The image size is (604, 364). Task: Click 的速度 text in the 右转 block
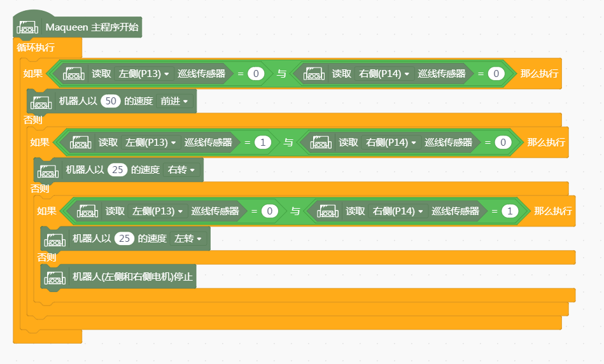pos(145,170)
